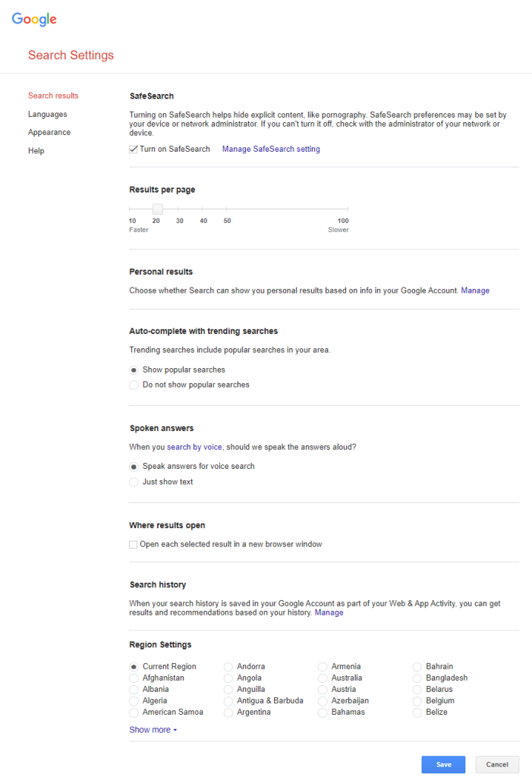
Task: Select Australia as the region
Action: pyautogui.click(x=322, y=678)
